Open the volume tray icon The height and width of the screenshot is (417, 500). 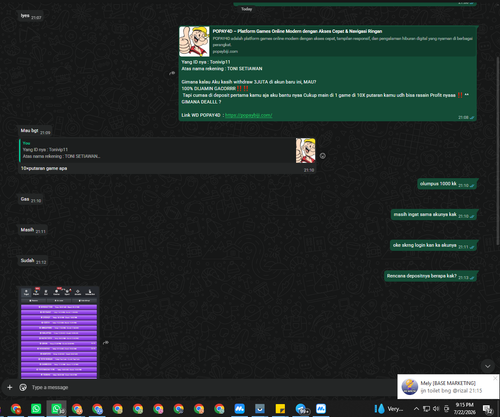436,409
